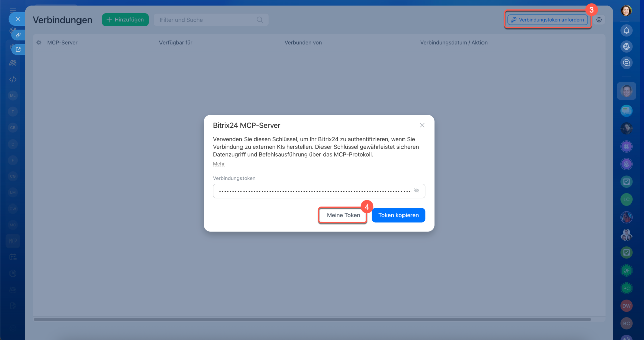Request a token via Verbindungstoken anfordern
This screenshot has width=644, height=340.
(548, 20)
